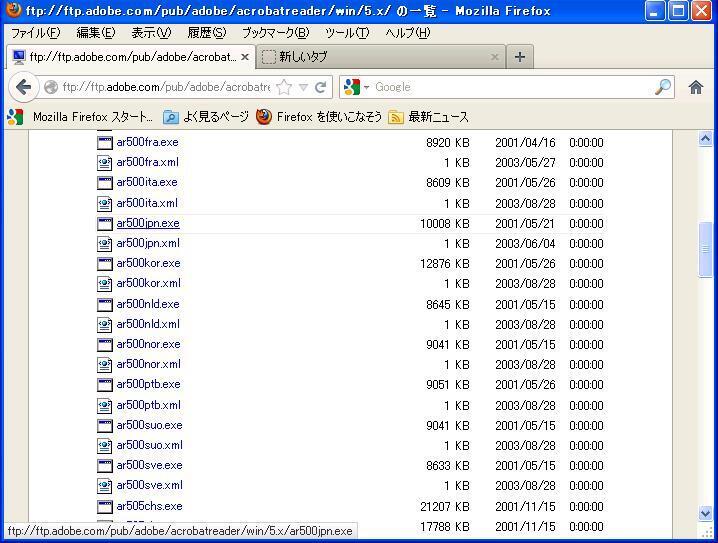Download ar500suo.exe
Screen dimensions: 718x543
coord(149,425)
